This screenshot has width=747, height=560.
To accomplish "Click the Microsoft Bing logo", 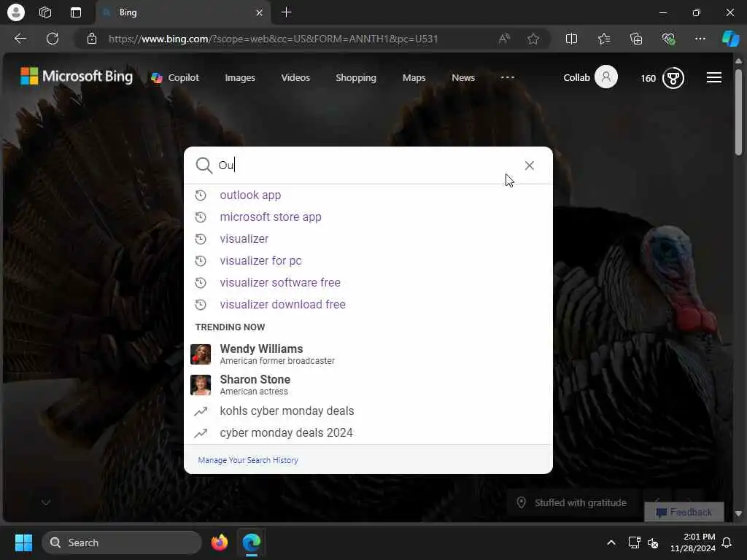I will tap(76, 76).
